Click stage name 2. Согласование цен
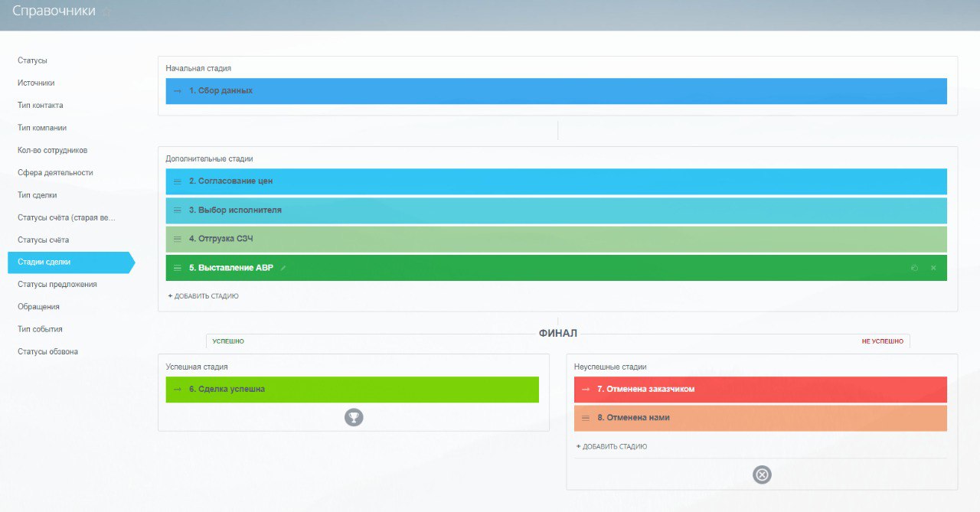The image size is (980, 512). point(230,181)
